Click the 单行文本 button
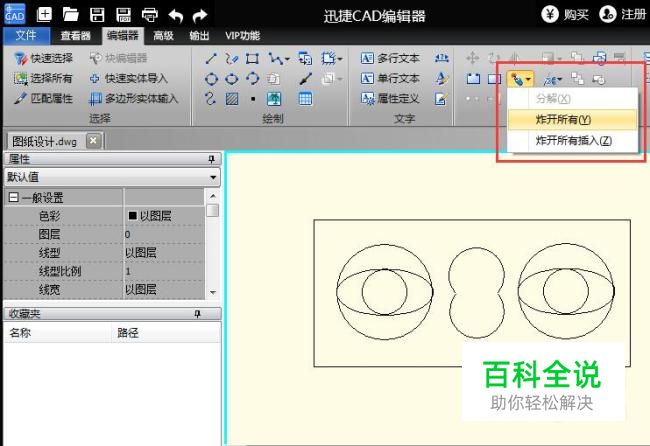Image resolution: width=650 pixels, height=446 pixels. (x=390, y=78)
